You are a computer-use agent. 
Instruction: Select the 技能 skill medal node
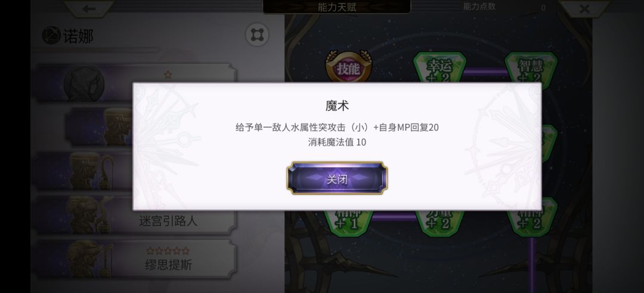(349, 67)
